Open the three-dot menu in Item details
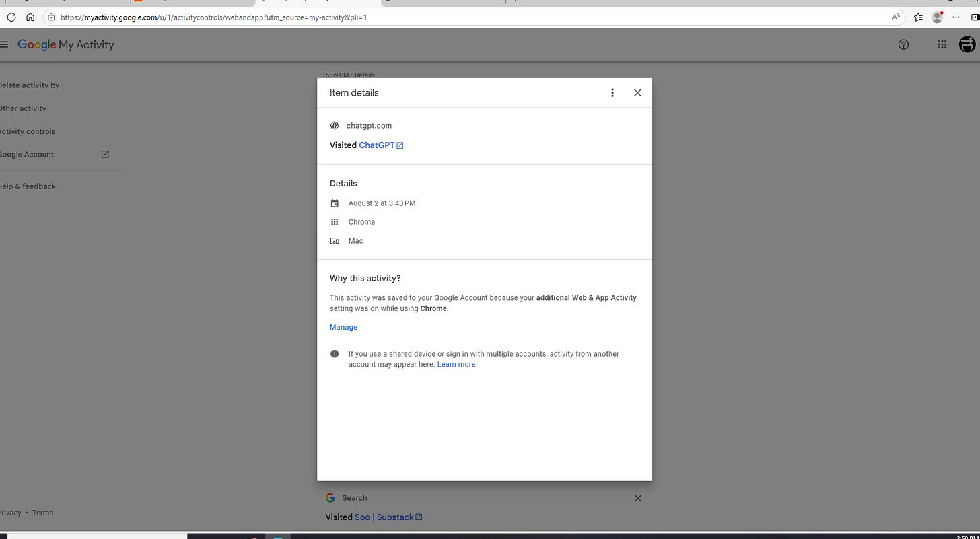Image resolution: width=980 pixels, height=539 pixels. [x=612, y=93]
